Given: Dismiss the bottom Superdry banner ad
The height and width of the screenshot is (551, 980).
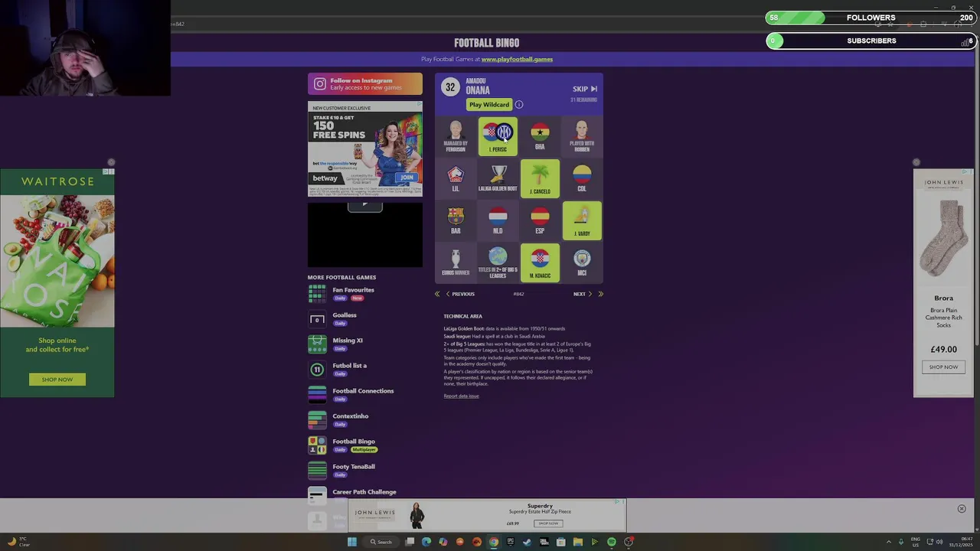Looking at the screenshot, I should click(x=962, y=509).
